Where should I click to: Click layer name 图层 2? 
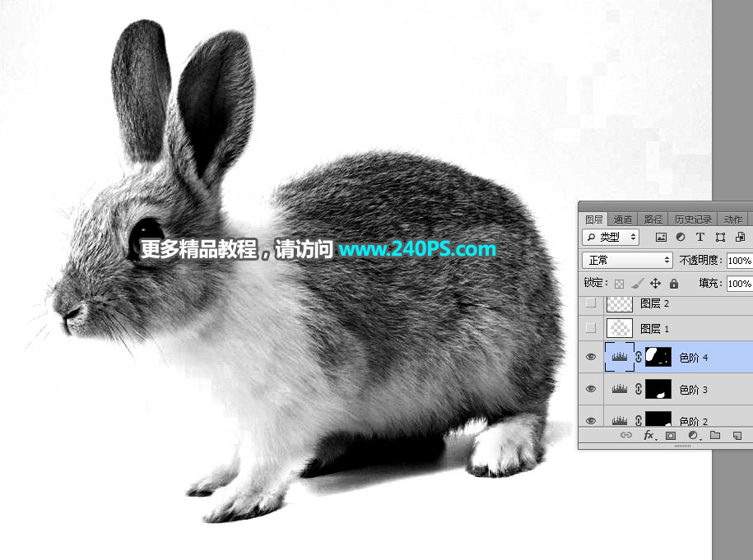[654, 303]
